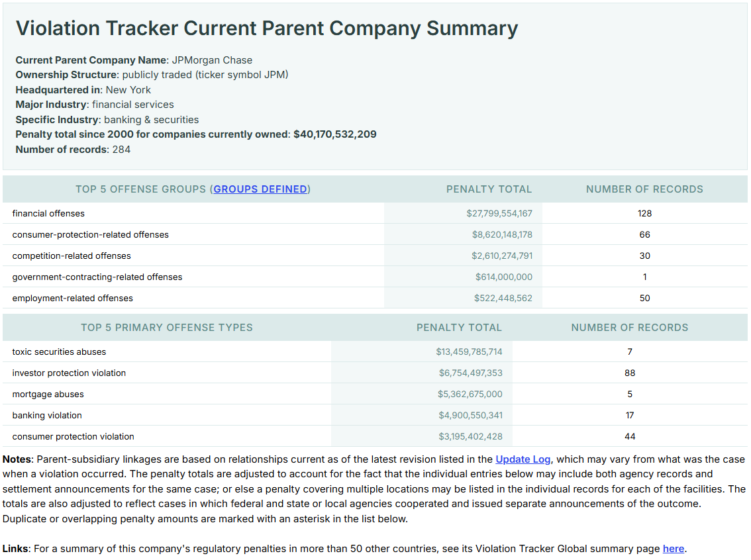The height and width of the screenshot is (560, 751).
Task: Click the page title 'Violation Tracker Current Parent Company Summary'
Action: pos(267,28)
